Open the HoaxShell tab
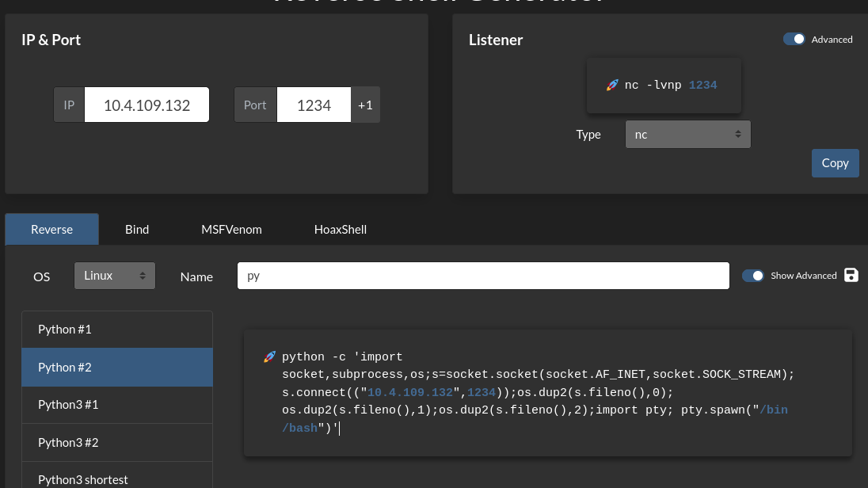The width and height of the screenshot is (868, 488). pyautogui.click(x=341, y=229)
